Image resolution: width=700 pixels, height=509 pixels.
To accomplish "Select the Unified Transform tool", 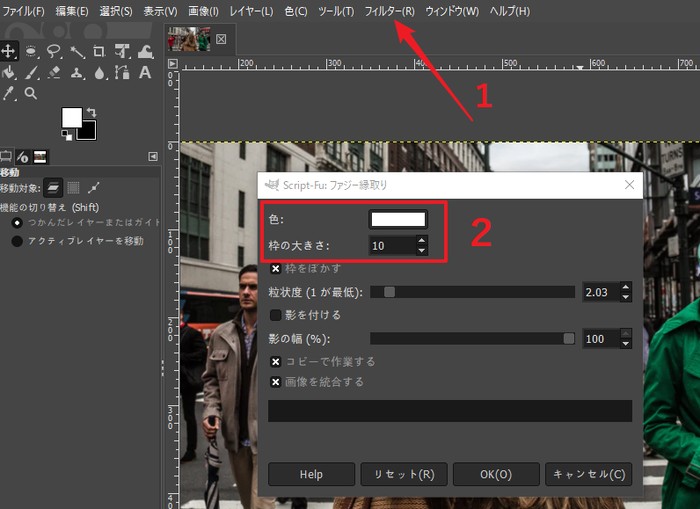I will pos(122,52).
